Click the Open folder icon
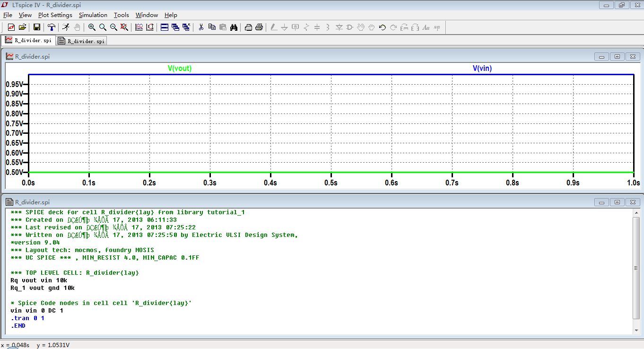This screenshot has width=644, height=349. click(22, 27)
